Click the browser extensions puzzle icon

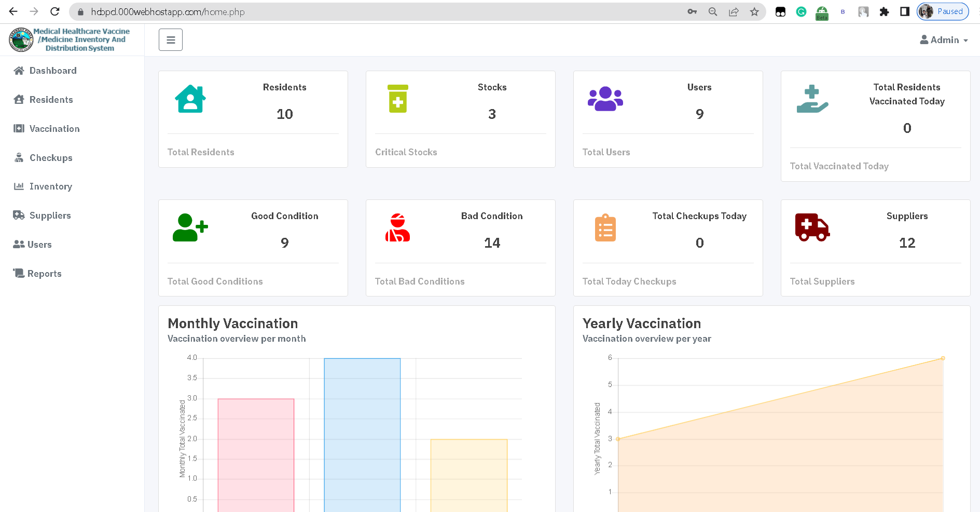point(885,11)
